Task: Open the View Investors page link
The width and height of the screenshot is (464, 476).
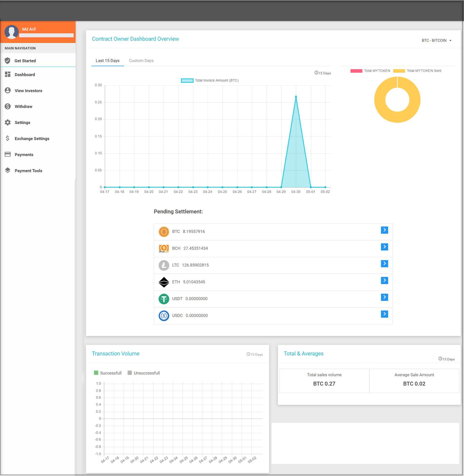Action: coord(28,90)
